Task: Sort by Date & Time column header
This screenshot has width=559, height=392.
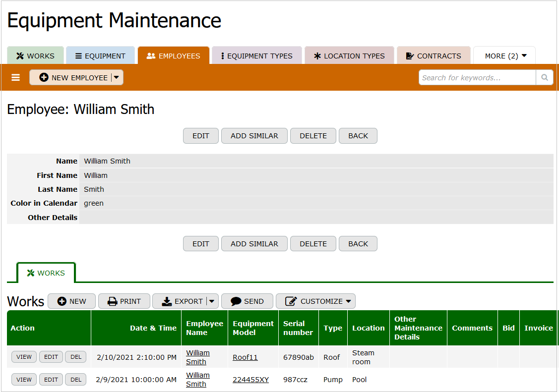Action: click(153, 328)
